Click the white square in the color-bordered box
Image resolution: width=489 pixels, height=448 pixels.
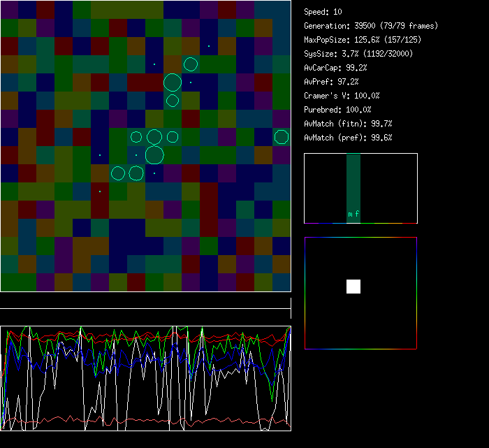point(353,287)
